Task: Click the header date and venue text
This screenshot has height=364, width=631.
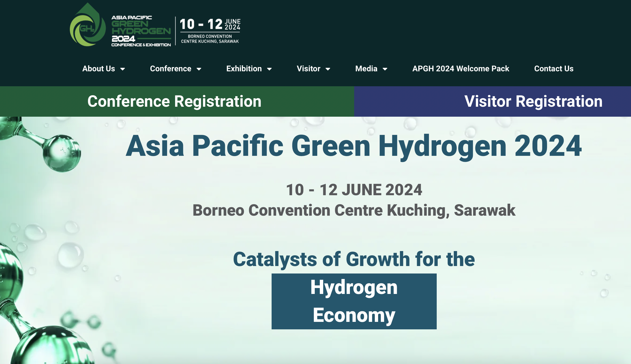Action: [210, 31]
